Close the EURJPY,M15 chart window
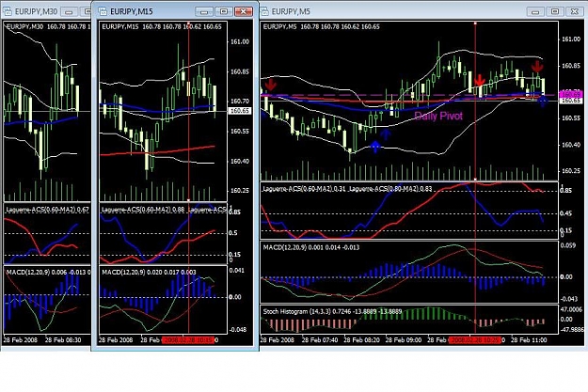Screen dimensions: 588x392 (244, 12)
